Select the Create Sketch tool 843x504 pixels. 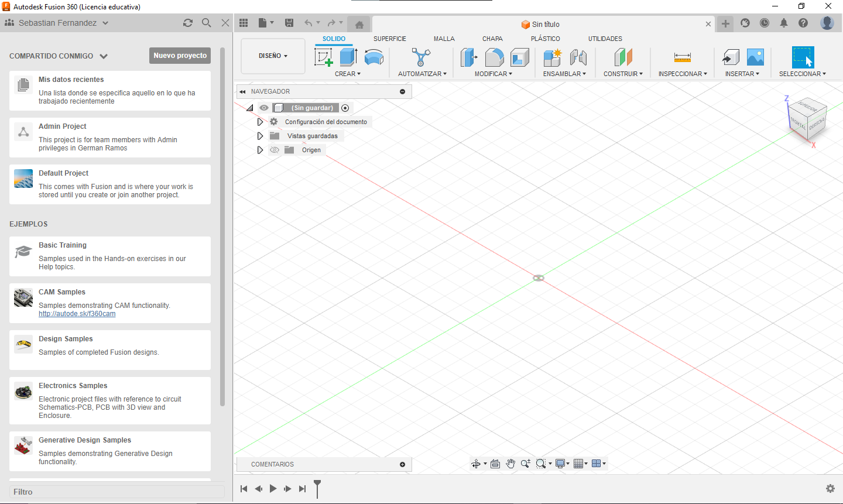click(324, 57)
